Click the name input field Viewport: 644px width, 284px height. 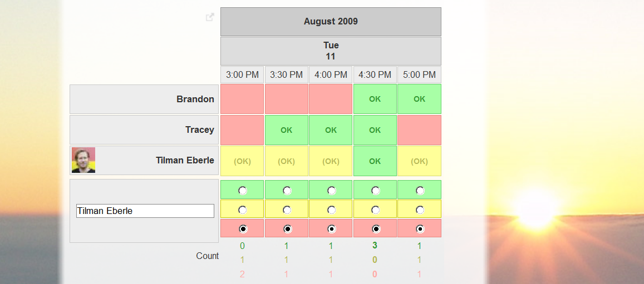(145, 211)
